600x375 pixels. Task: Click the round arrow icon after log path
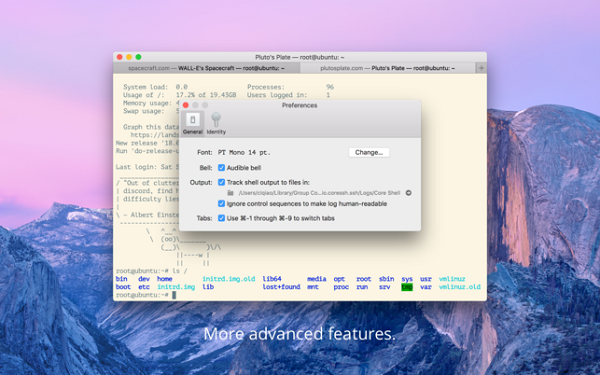pyautogui.click(x=408, y=193)
